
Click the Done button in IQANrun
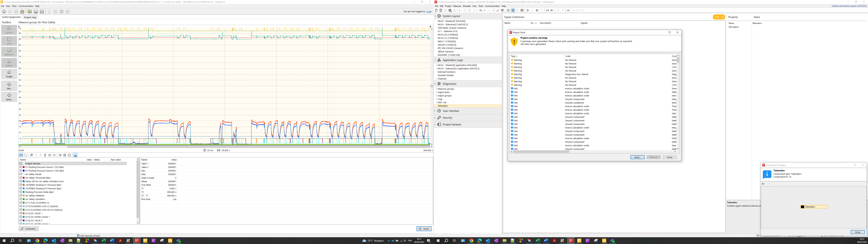[424, 229]
